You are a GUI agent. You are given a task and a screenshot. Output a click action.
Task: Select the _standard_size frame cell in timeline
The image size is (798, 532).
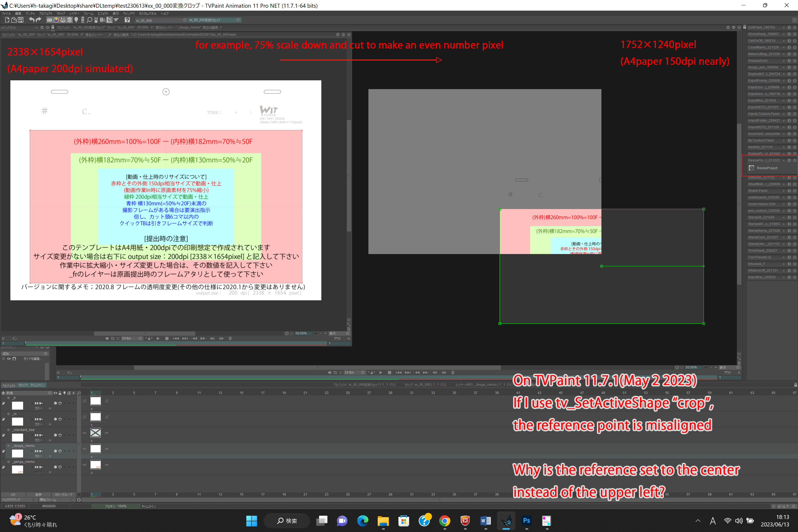(x=96, y=433)
